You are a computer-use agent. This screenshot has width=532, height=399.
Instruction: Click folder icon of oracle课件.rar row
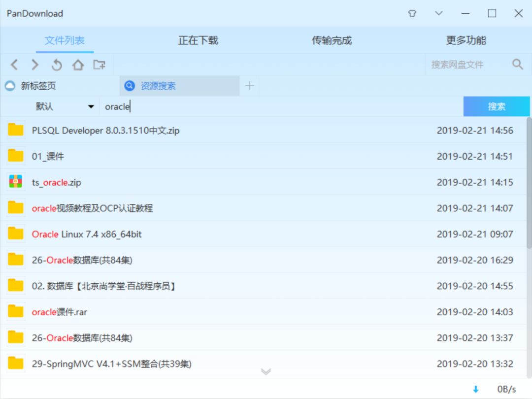16,311
